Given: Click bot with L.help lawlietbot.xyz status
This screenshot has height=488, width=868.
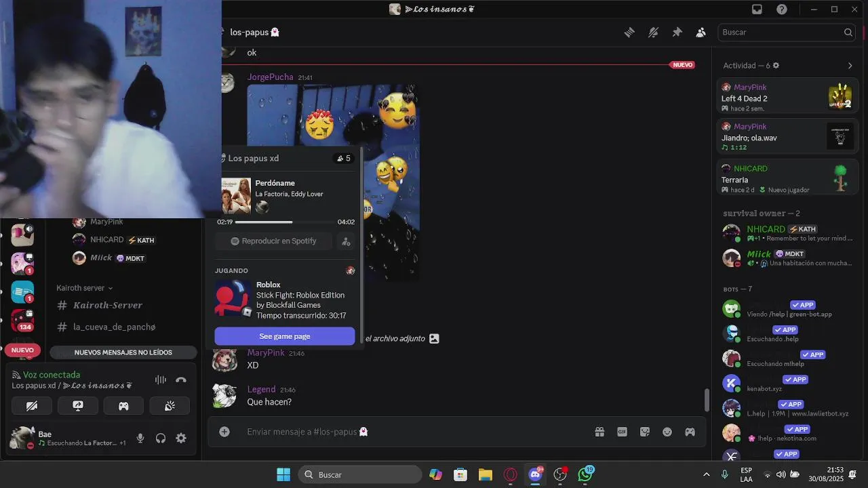Looking at the screenshot, I should click(x=787, y=409).
